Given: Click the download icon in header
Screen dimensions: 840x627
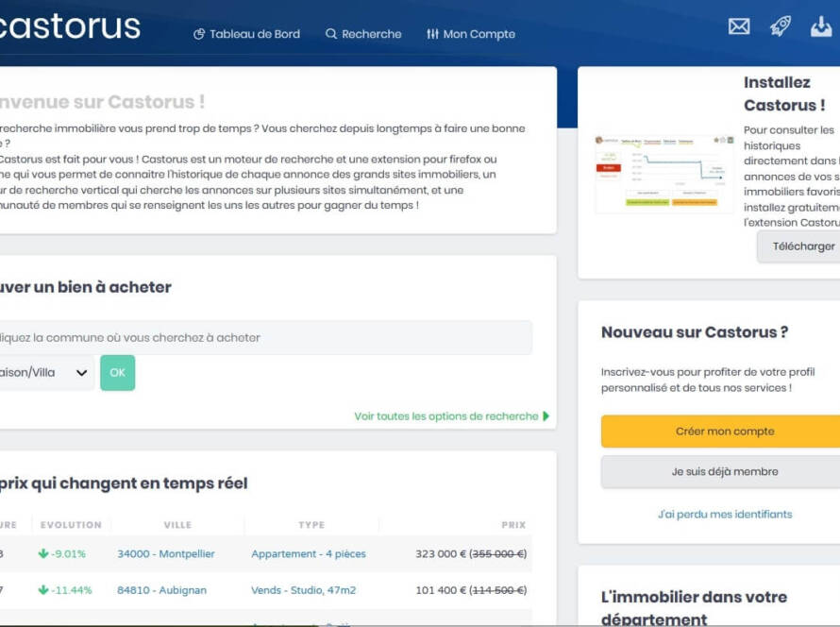Looking at the screenshot, I should tap(821, 26).
